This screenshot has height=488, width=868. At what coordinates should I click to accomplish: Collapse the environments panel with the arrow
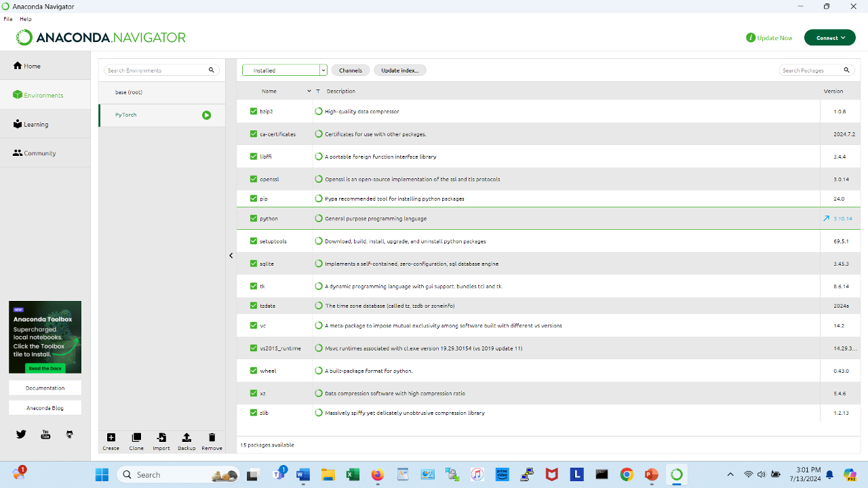(231, 256)
